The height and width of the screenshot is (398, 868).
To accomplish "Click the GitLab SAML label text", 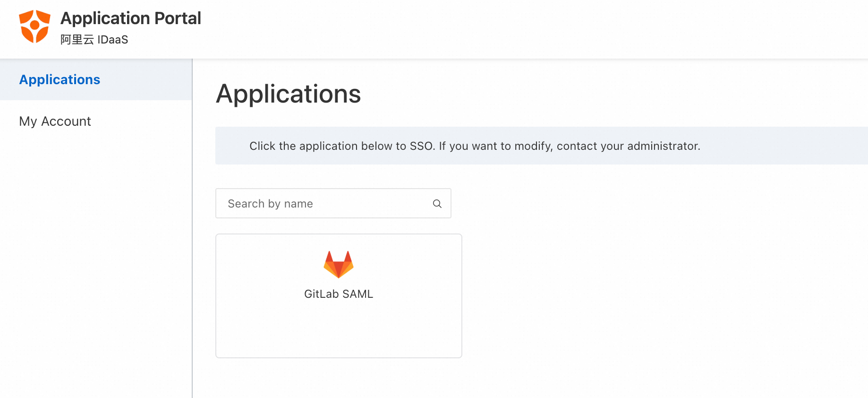I will click(339, 294).
